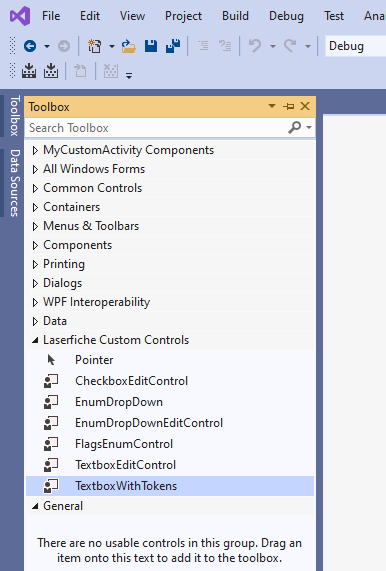Click the Save All icon
The height and width of the screenshot is (571, 386).
pos(173,46)
